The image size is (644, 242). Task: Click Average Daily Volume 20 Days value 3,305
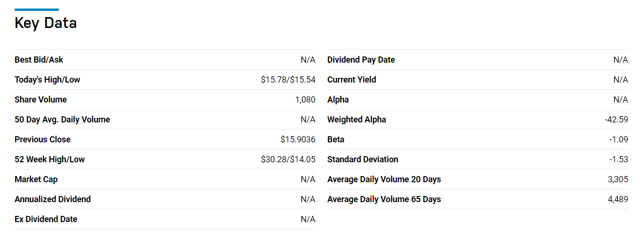[618, 179]
